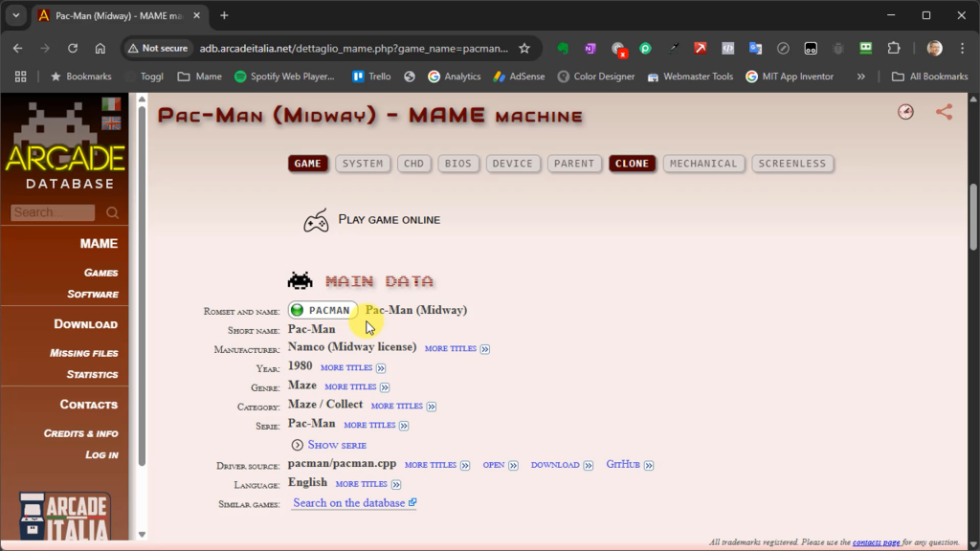Open the contacts page footer link
This screenshot has height=551, width=980.
[876, 542]
